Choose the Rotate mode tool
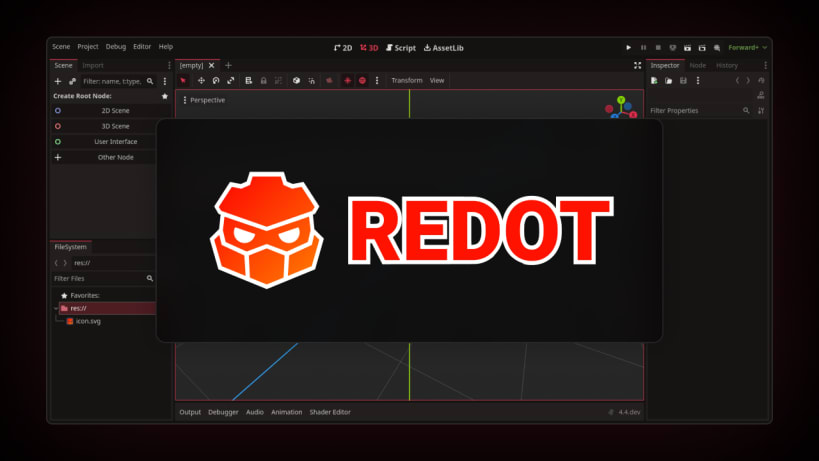The width and height of the screenshot is (819, 461). pos(216,80)
